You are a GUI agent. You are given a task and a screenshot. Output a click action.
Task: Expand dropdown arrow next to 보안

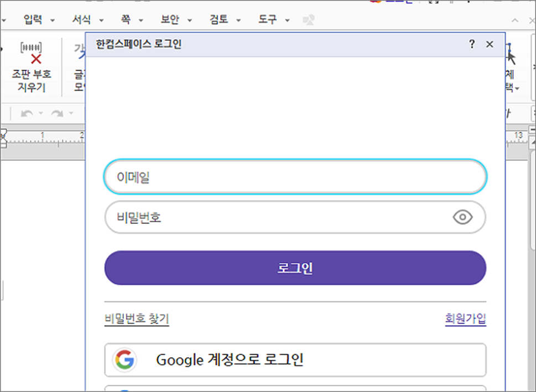tap(190, 20)
